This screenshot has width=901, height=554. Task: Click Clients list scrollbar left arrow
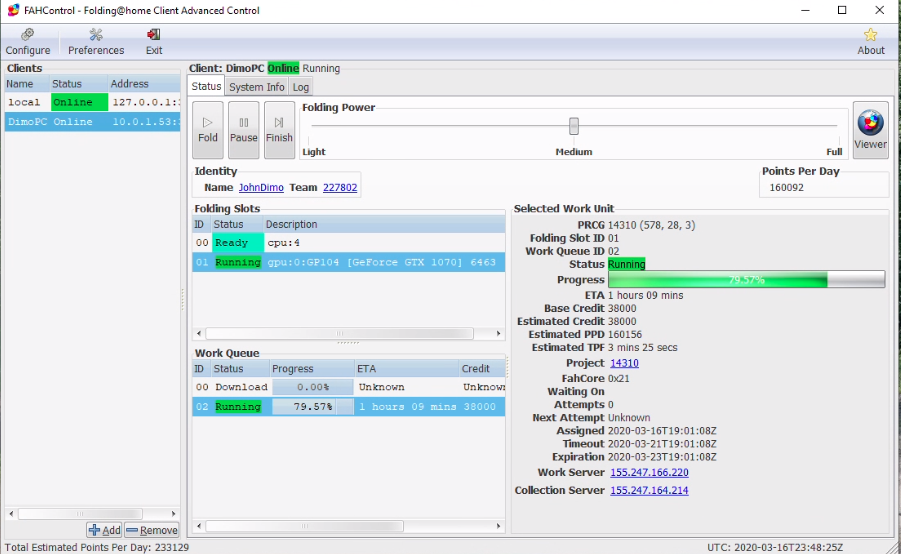[11, 513]
